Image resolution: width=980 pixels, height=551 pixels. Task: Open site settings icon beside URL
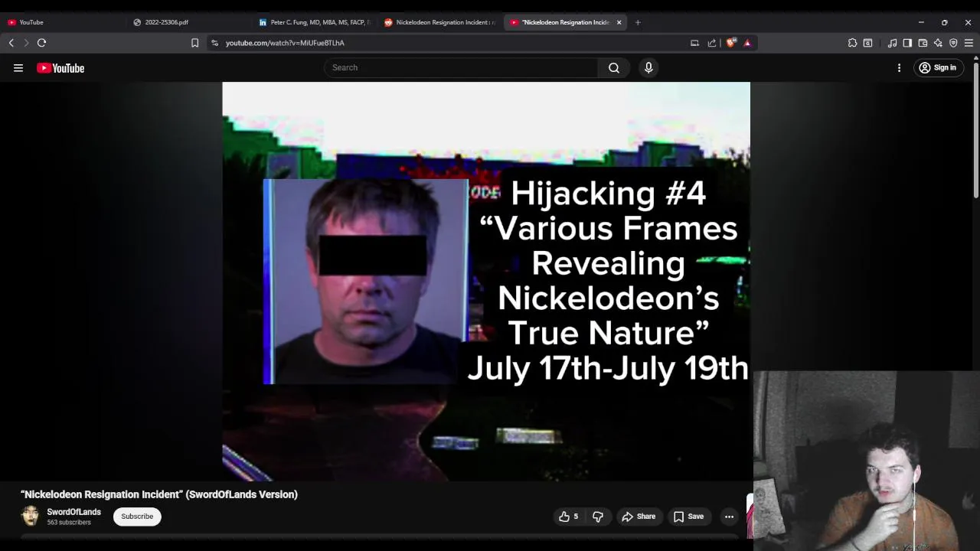click(215, 43)
